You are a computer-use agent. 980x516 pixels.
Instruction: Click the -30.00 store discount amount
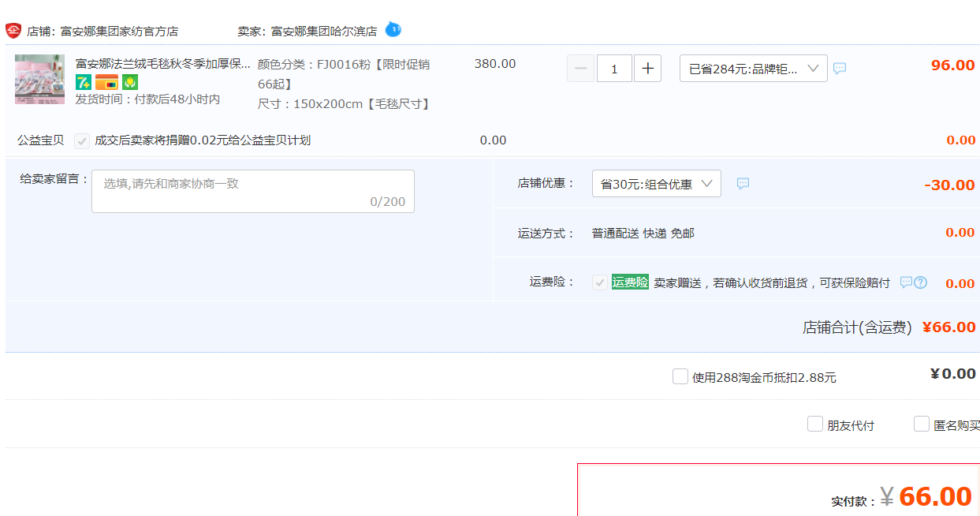pyautogui.click(x=950, y=185)
